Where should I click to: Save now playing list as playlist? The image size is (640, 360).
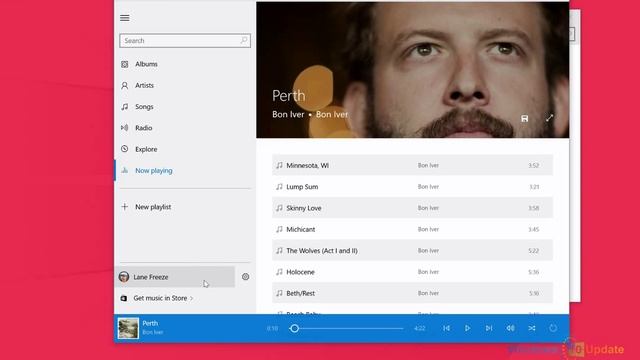point(525,118)
